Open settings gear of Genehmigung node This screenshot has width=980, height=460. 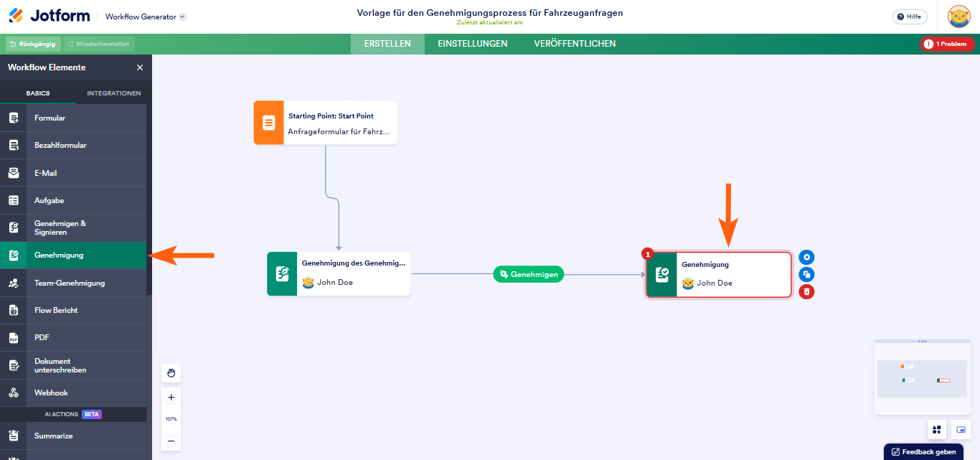tap(806, 258)
